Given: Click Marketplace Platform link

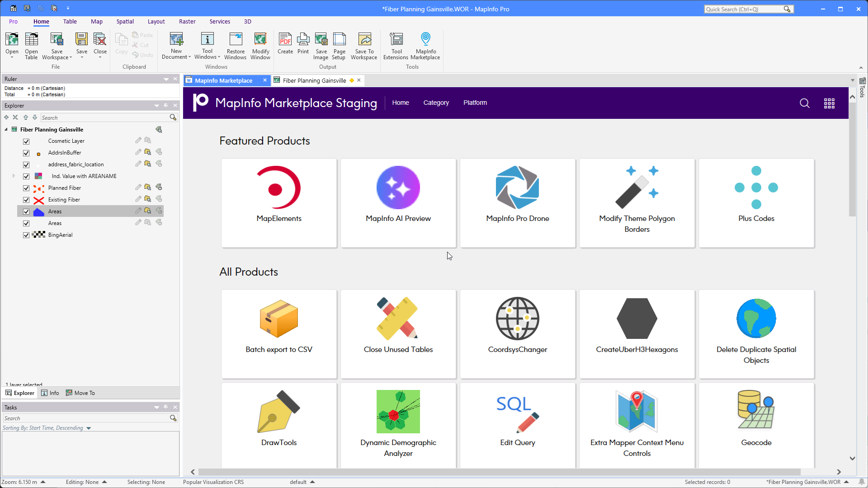Looking at the screenshot, I should pos(475,103).
